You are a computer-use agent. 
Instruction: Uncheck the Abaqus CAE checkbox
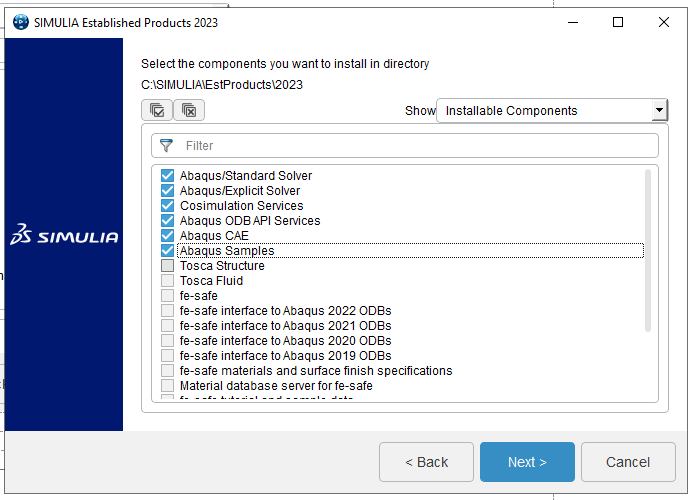pyautogui.click(x=167, y=236)
